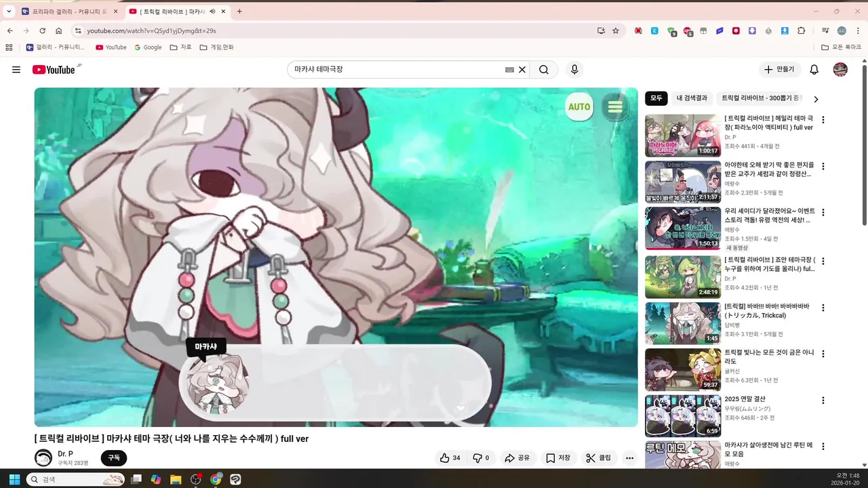Dislike the video with thumbs-down button
868x488 pixels.
click(x=481, y=458)
